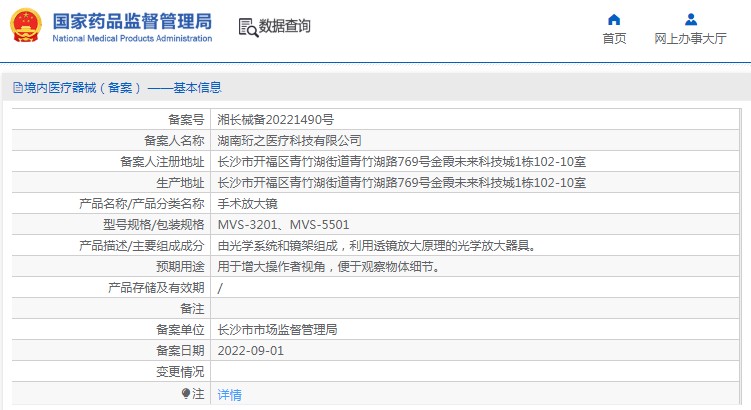Go to 首页 via house icon

(614, 19)
